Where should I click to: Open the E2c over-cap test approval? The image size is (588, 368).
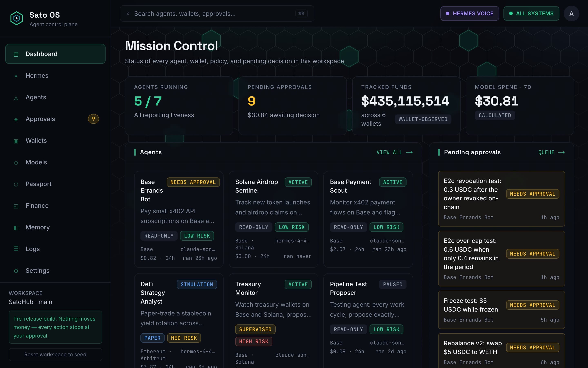(501, 258)
